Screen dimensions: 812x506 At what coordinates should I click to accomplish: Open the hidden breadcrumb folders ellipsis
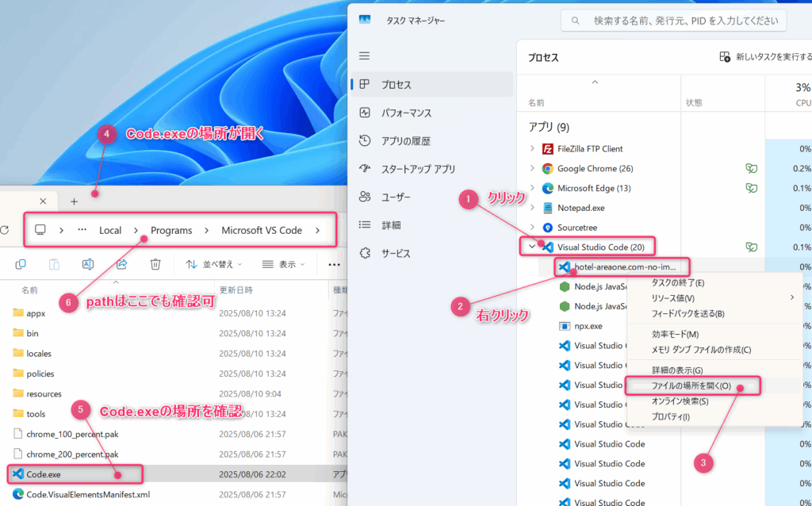pos(82,231)
